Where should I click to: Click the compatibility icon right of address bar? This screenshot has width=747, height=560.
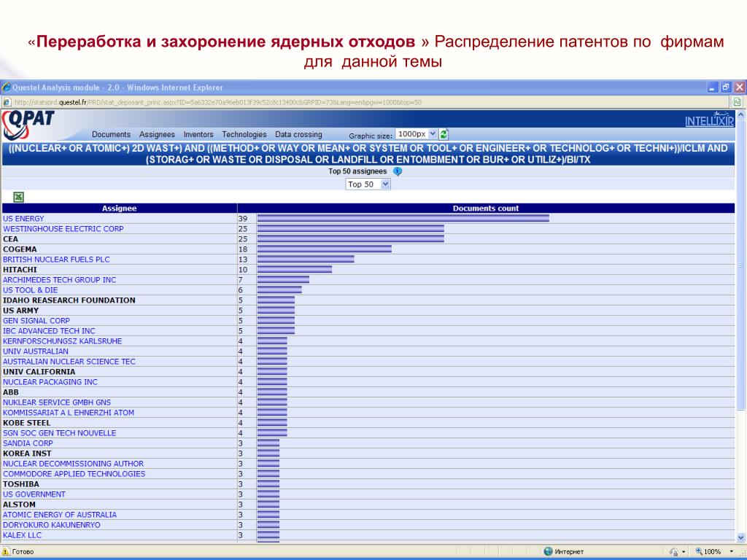tap(737, 102)
